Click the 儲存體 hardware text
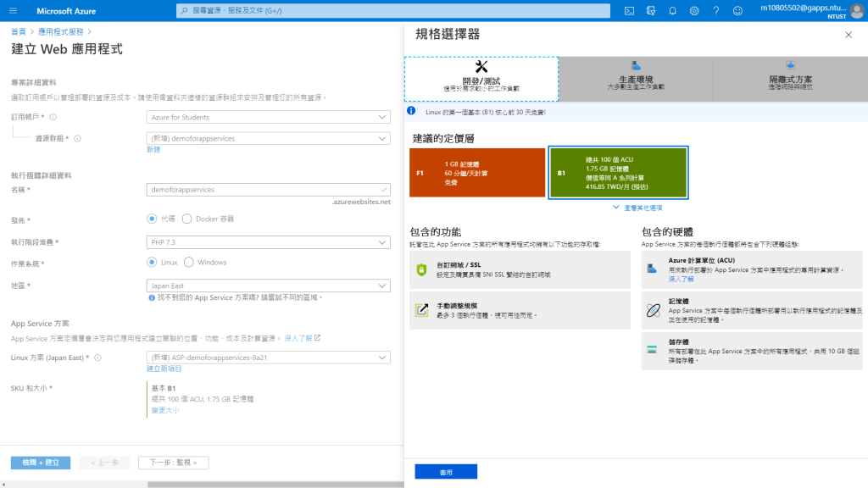This screenshot has width=868, height=488. pos(678,342)
